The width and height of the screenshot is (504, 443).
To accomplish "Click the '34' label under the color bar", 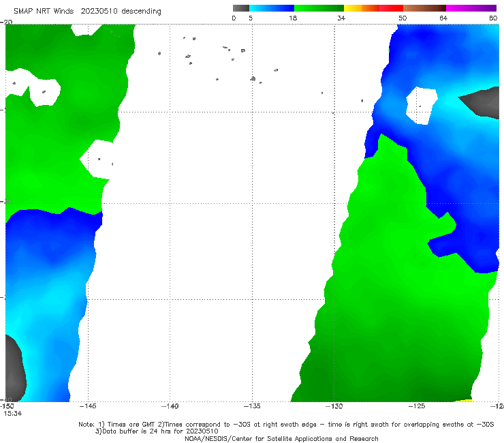I will coord(341,18).
